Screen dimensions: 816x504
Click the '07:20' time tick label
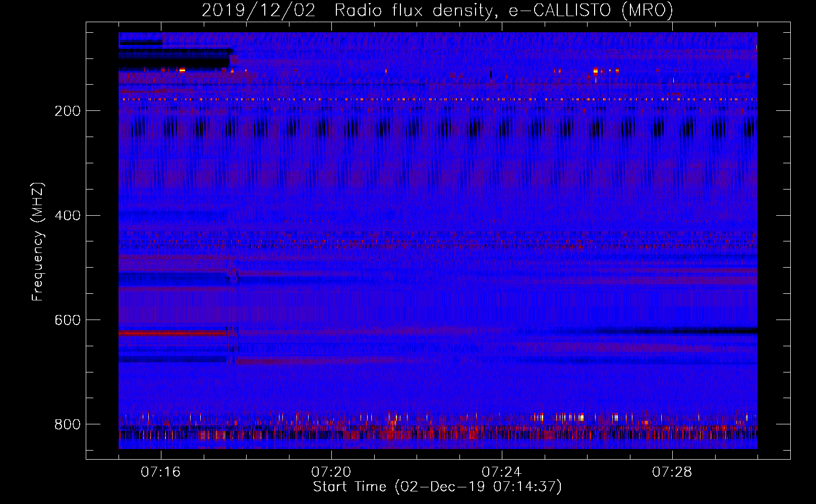331,472
